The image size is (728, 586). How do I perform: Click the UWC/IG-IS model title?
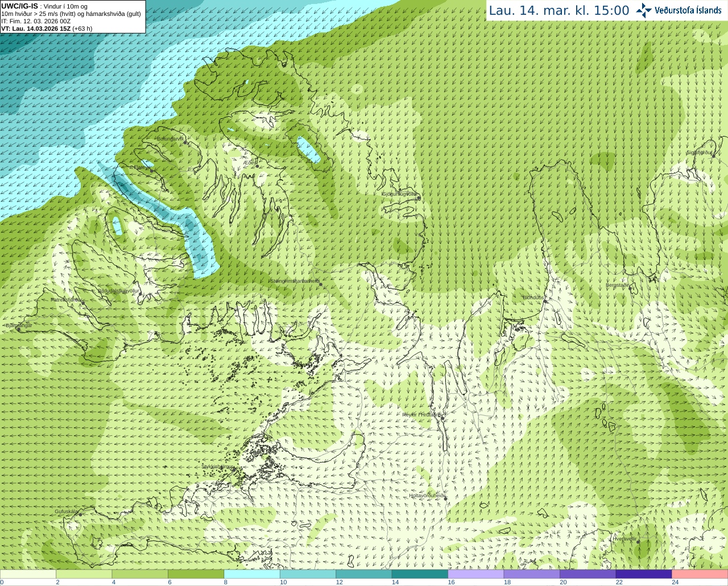pos(20,6)
